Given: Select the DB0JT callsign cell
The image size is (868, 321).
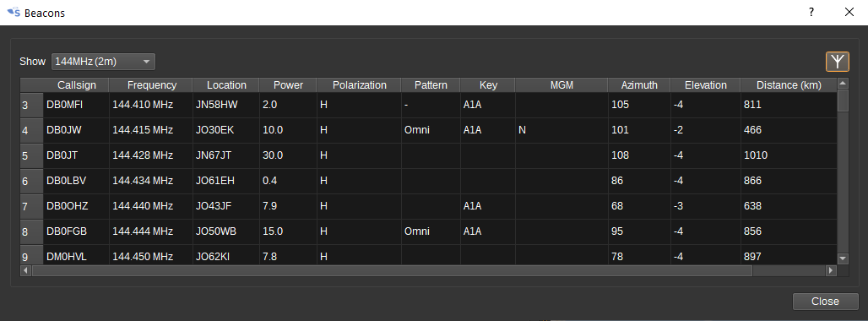Looking at the screenshot, I should [x=76, y=155].
